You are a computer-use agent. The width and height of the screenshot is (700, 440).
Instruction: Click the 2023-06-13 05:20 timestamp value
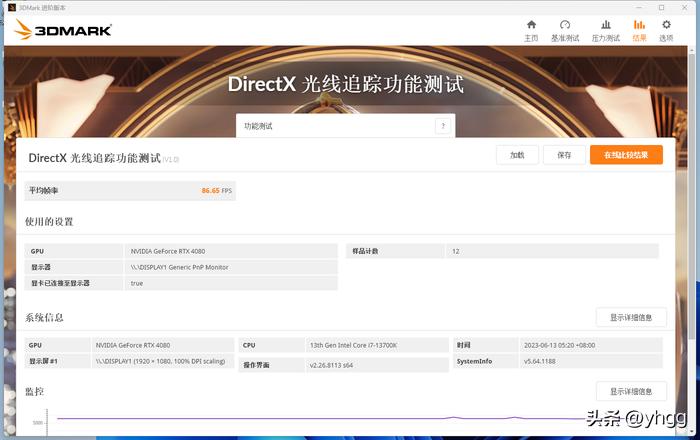point(559,345)
